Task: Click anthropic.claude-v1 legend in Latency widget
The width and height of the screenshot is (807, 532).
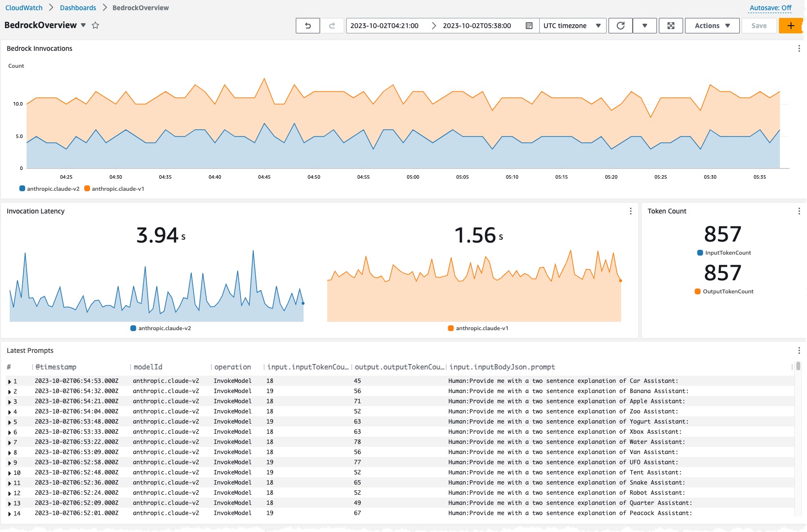Action: [x=478, y=328]
